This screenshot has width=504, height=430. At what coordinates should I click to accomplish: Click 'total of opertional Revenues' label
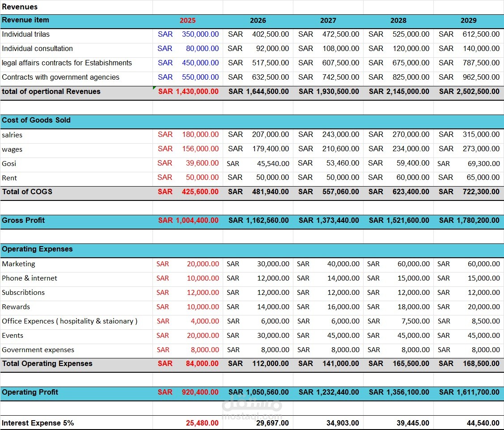point(51,91)
